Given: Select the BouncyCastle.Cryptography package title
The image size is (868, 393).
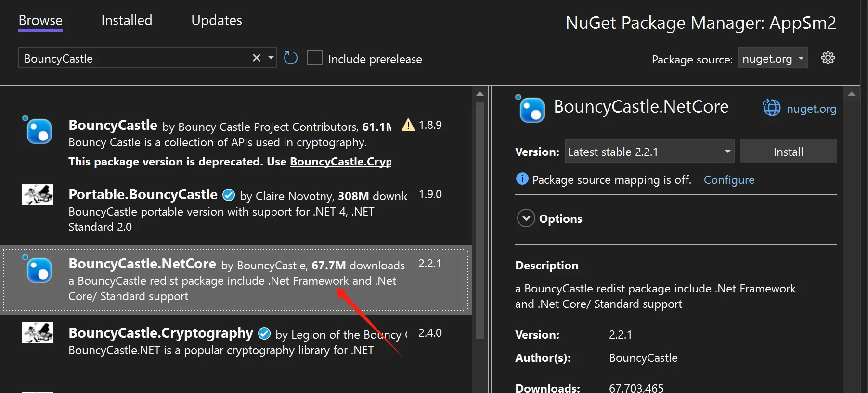Looking at the screenshot, I should tap(161, 333).
